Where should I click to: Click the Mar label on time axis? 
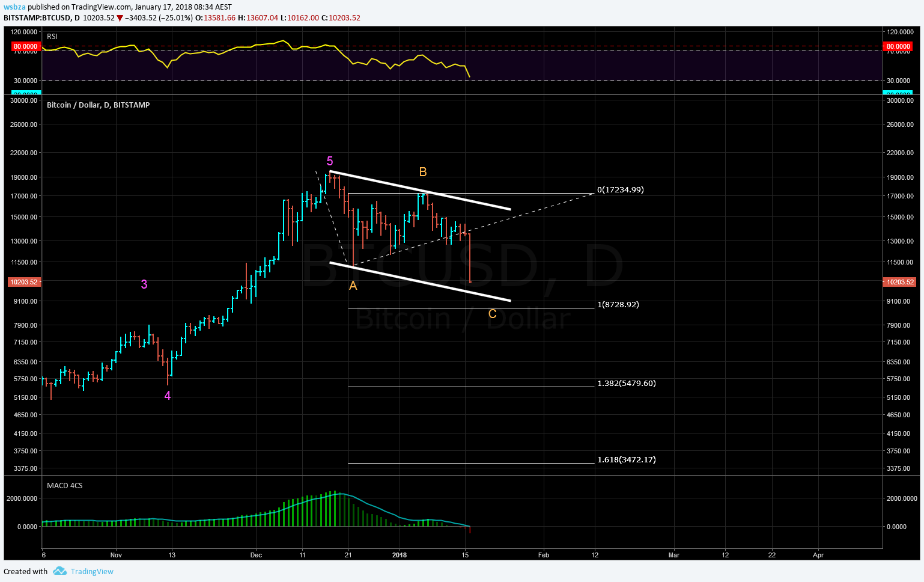click(x=674, y=555)
